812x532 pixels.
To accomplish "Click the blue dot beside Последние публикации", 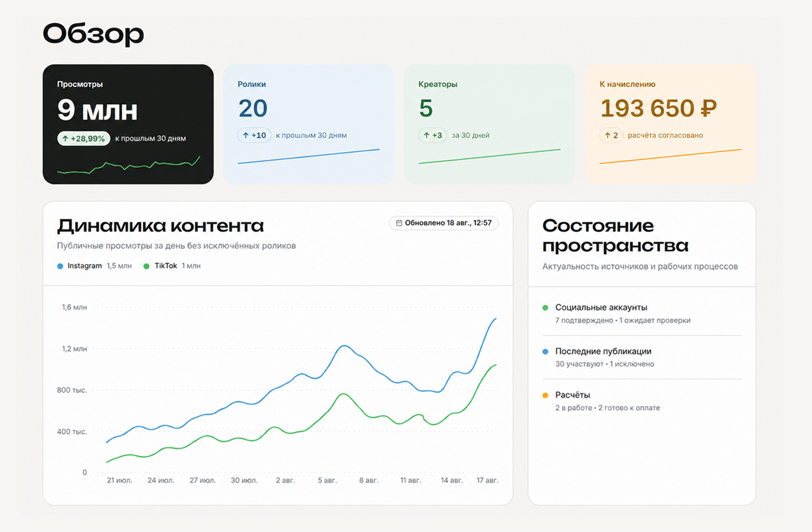I will point(546,352).
